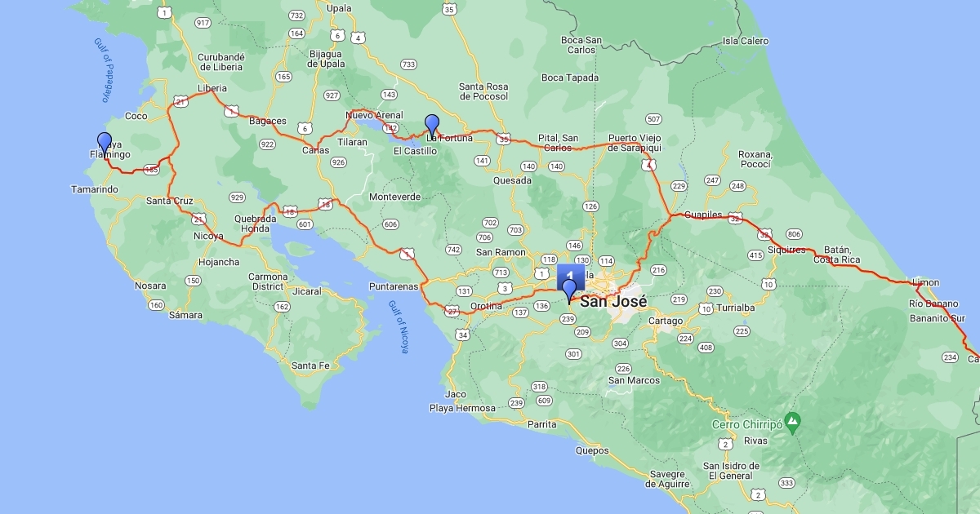Viewport: 980px width, 514px height.
Task: Click the route 27 shield near Orotina
Action: coord(452,311)
